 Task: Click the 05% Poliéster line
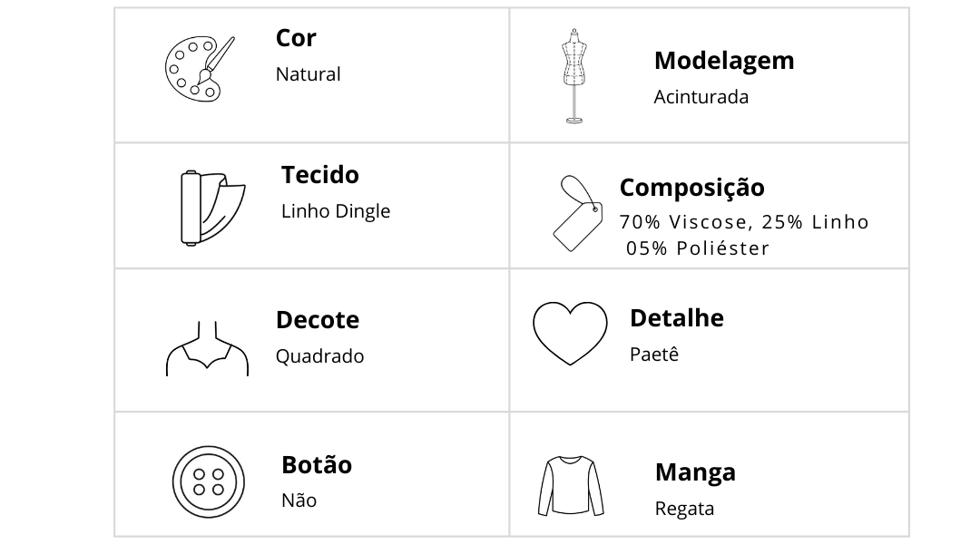[x=698, y=248]
